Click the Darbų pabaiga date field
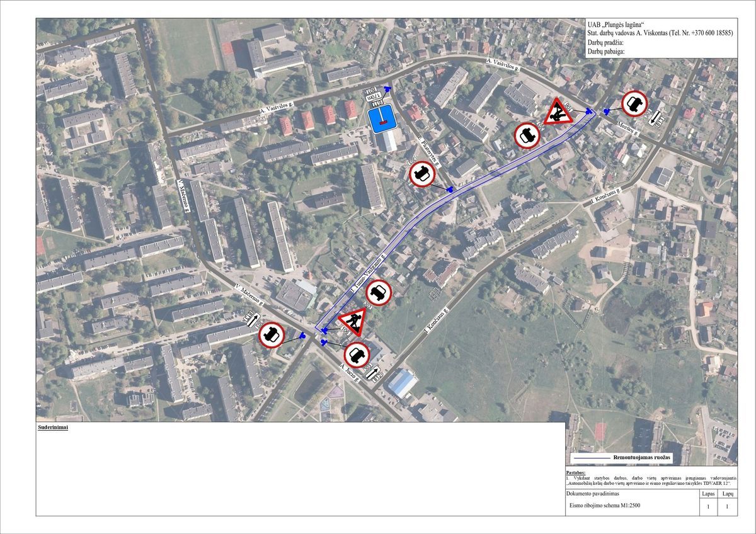This screenshot has height=534, width=756. point(605,52)
